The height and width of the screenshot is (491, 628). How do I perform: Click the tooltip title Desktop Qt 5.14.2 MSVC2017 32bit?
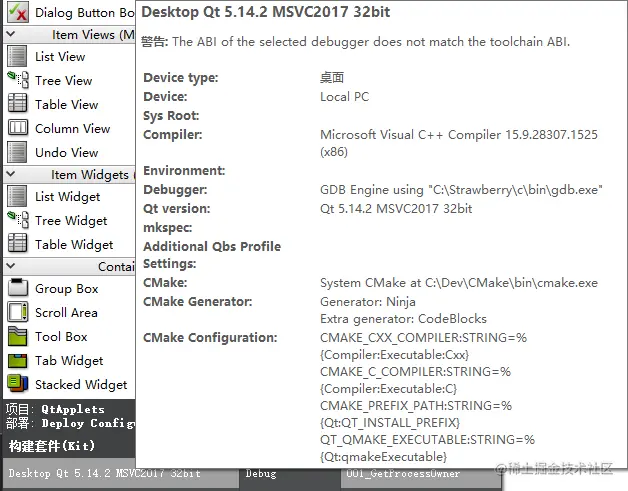click(x=266, y=12)
